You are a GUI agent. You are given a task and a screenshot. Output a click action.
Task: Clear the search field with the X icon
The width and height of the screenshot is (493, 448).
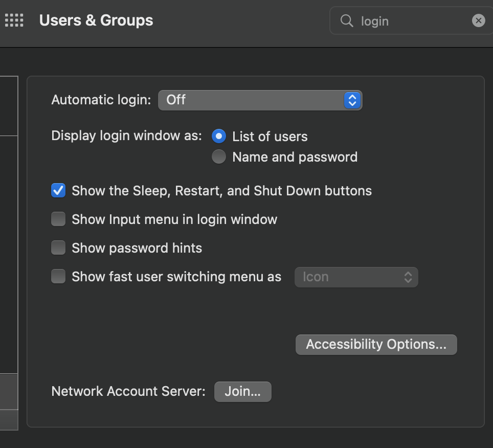478,20
